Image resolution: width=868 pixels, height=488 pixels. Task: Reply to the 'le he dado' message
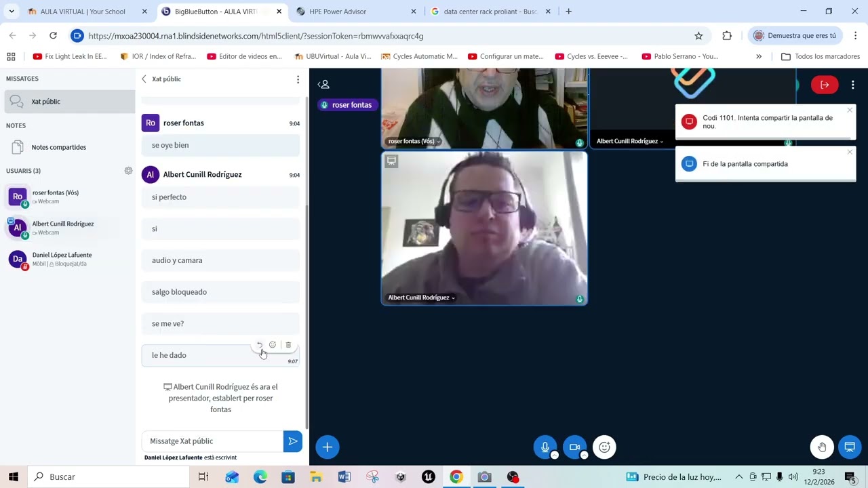tap(259, 345)
